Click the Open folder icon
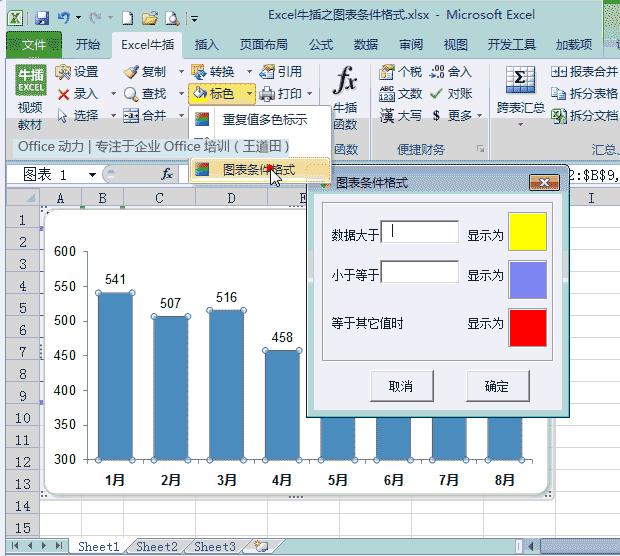The width and height of the screenshot is (620, 556). (150, 18)
